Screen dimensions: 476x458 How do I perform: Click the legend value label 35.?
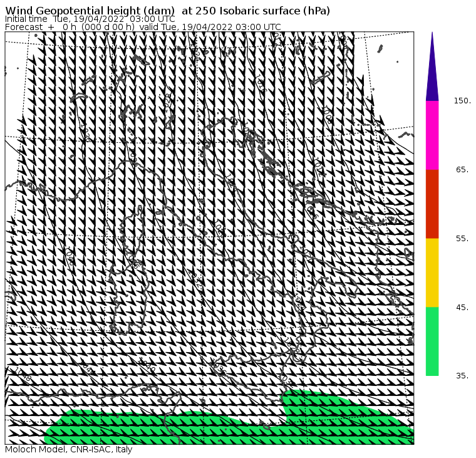(462, 376)
